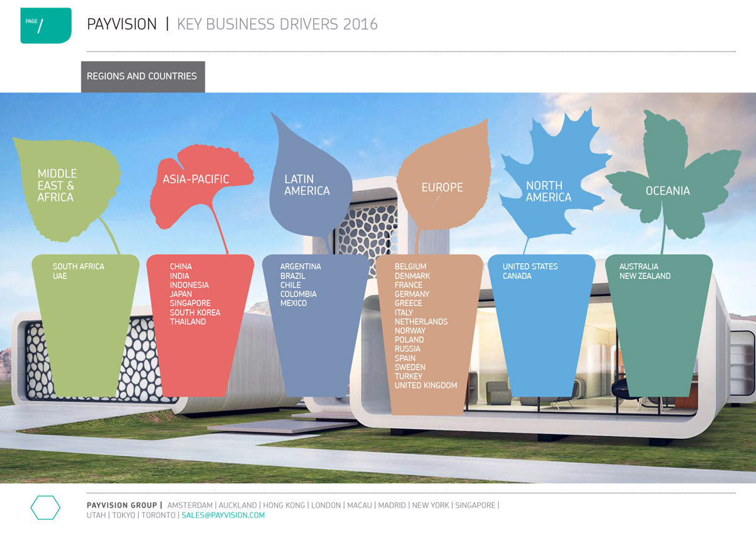Click CHILE in the Latin America pot
This screenshot has height=534, width=756.
click(290, 285)
